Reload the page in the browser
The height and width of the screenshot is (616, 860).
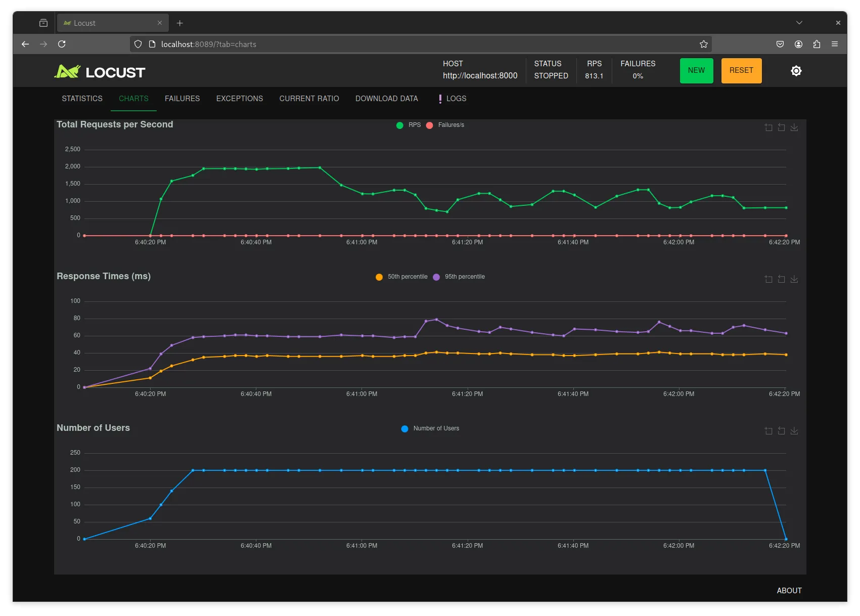point(62,44)
